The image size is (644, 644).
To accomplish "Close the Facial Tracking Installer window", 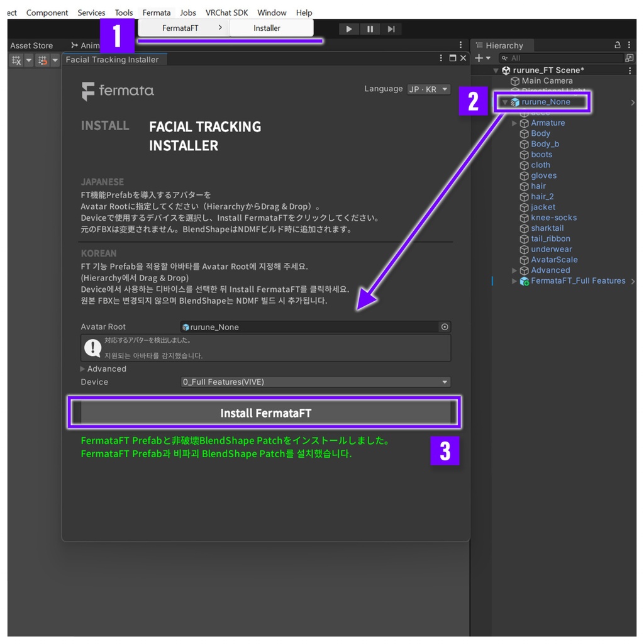I will 464,58.
